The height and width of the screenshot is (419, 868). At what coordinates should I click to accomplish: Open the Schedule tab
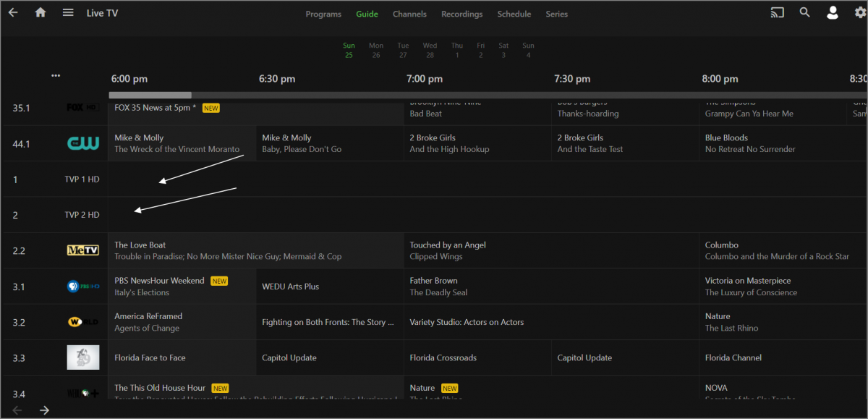pyautogui.click(x=514, y=14)
